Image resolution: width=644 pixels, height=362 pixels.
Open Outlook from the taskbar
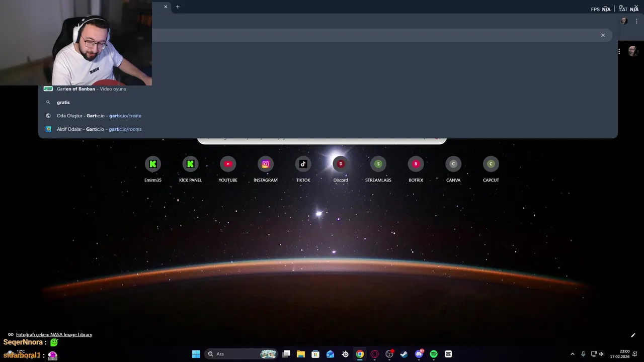(x=330, y=354)
